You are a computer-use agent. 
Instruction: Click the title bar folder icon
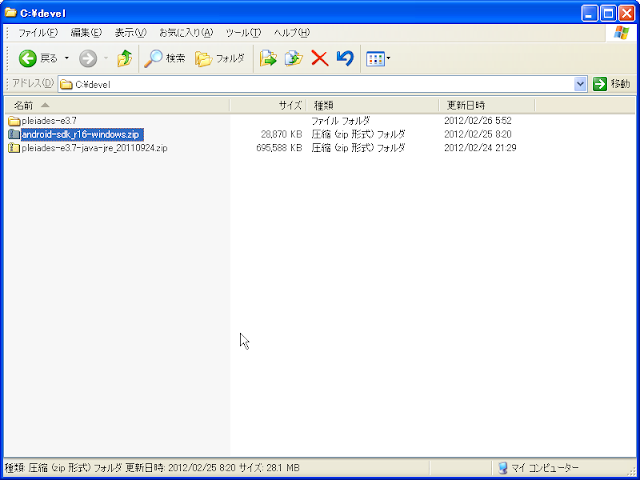[11, 13]
